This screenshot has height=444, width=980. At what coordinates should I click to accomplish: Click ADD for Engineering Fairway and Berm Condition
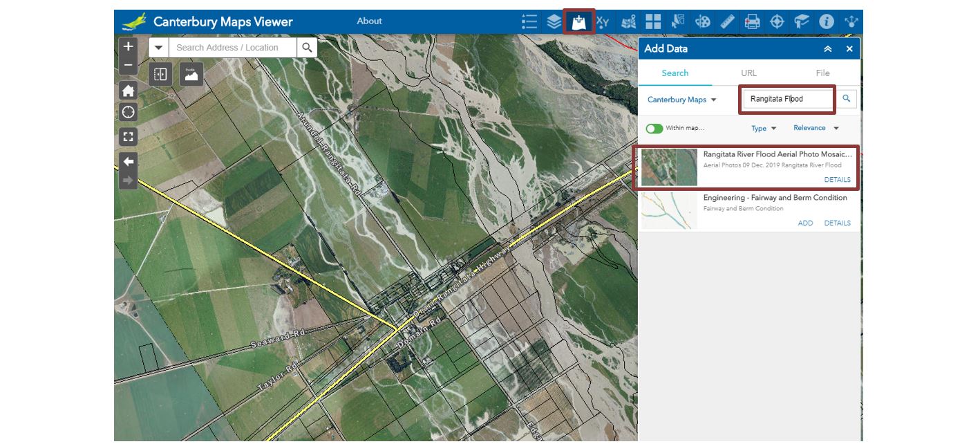(805, 223)
